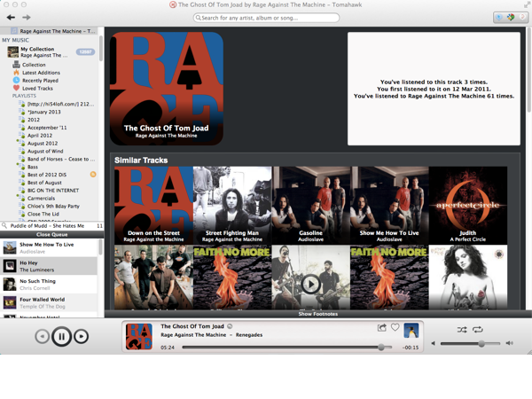Click Show Footnotes bar

318,314
